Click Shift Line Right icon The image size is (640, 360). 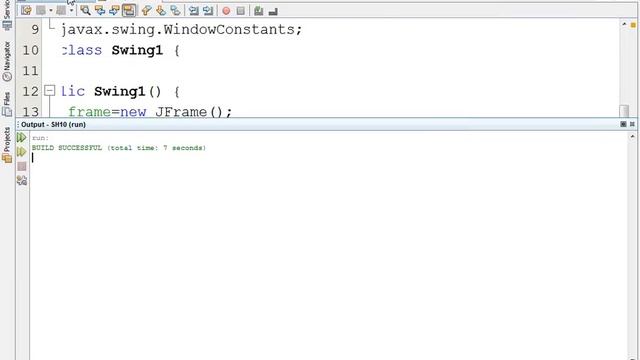point(208,11)
